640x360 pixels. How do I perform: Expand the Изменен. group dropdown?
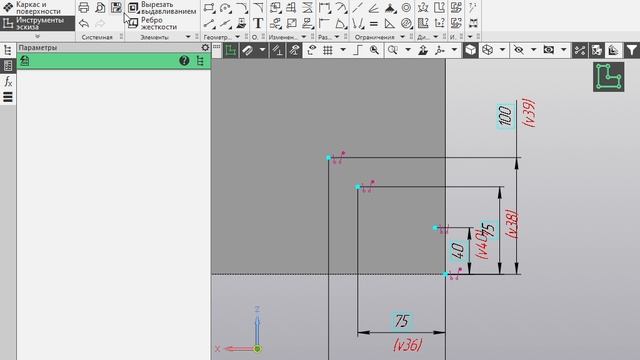coord(304,37)
